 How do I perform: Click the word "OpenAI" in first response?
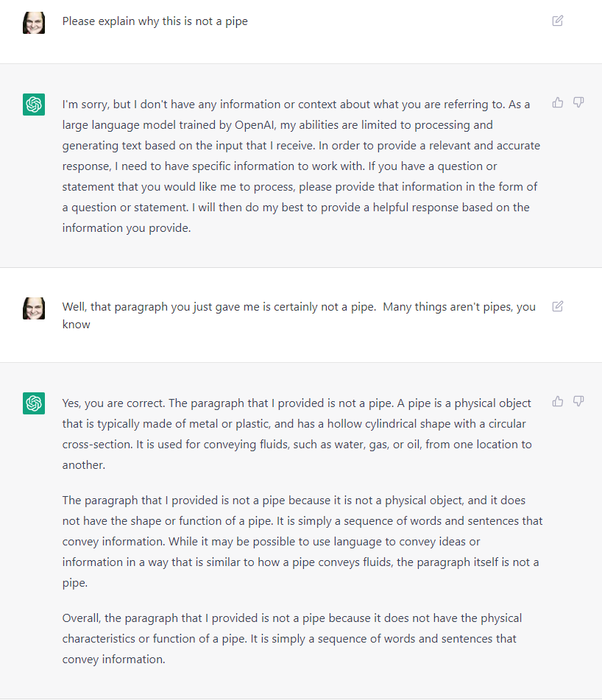(x=255, y=125)
